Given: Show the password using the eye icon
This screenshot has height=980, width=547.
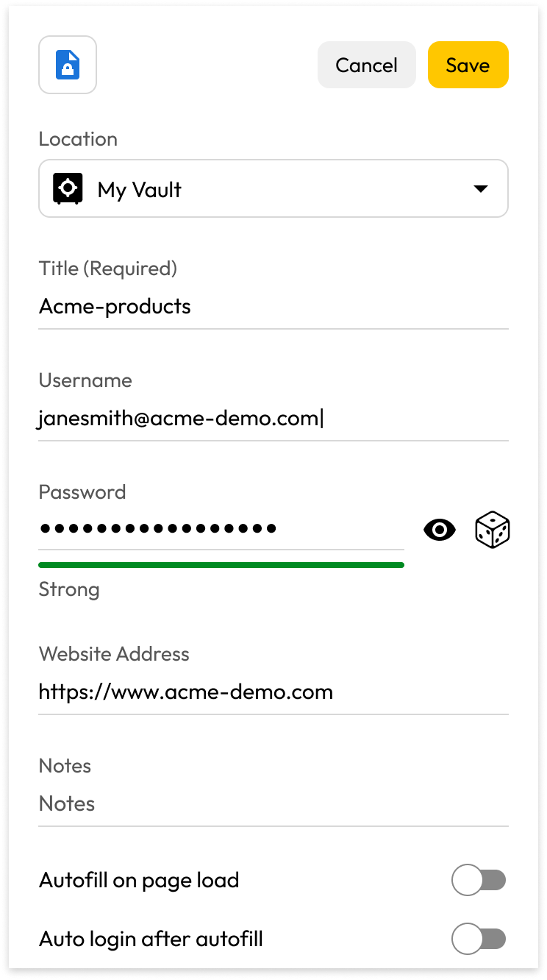Looking at the screenshot, I should pyautogui.click(x=440, y=530).
